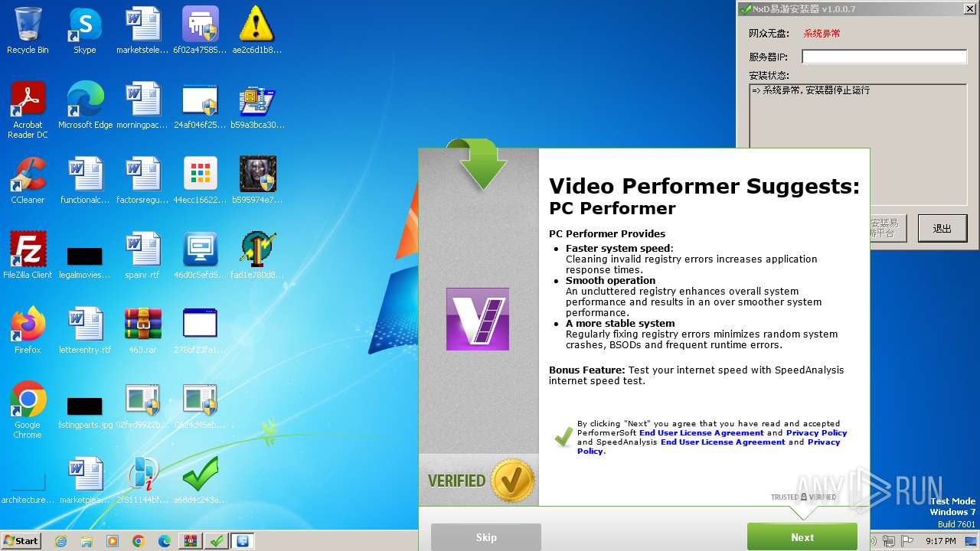Viewport: 980px width, 551px height.
Task: Open Windows Media Player from taskbar
Action: 113,541
